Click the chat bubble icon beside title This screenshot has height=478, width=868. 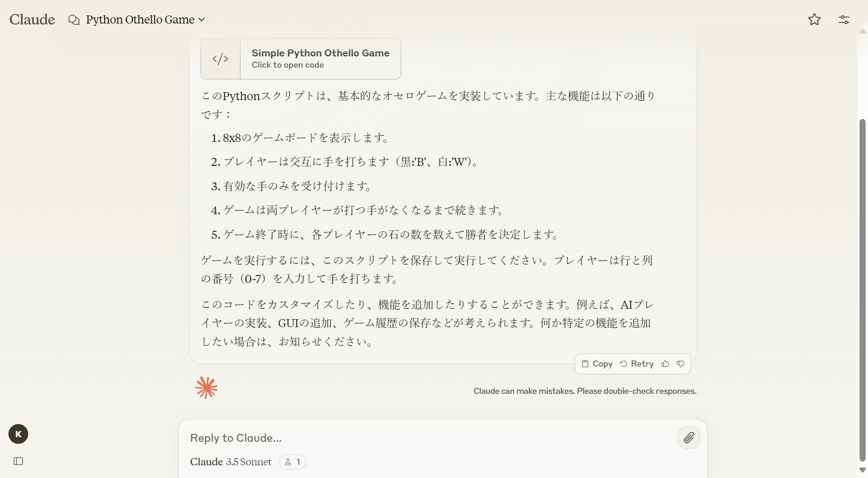tap(74, 20)
